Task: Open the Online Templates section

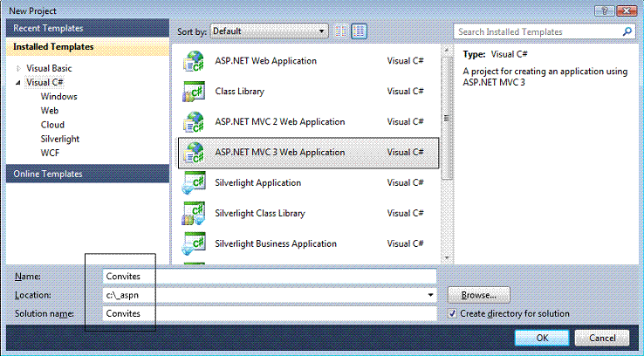Action: (87, 175)
